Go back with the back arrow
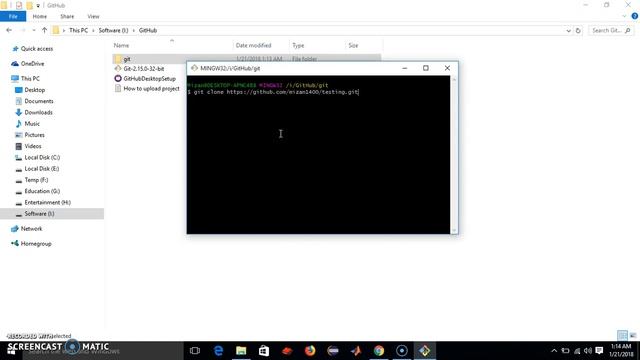This screenshot has height=360, width=640. click(9, 30)
